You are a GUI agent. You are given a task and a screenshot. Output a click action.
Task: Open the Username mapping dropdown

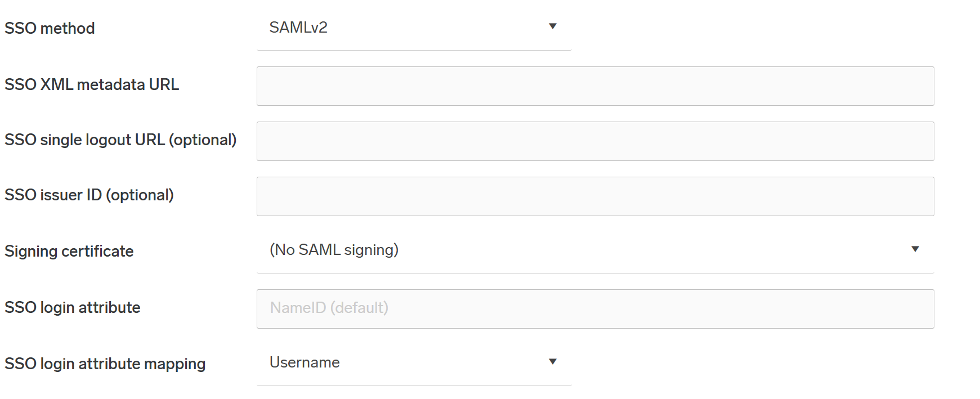[305, 362]
